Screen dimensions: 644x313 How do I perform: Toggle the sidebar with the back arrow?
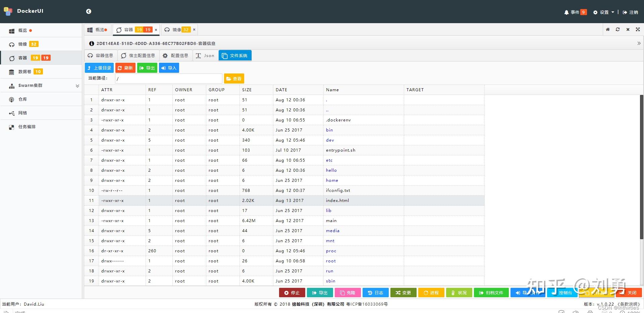[89, 11]
